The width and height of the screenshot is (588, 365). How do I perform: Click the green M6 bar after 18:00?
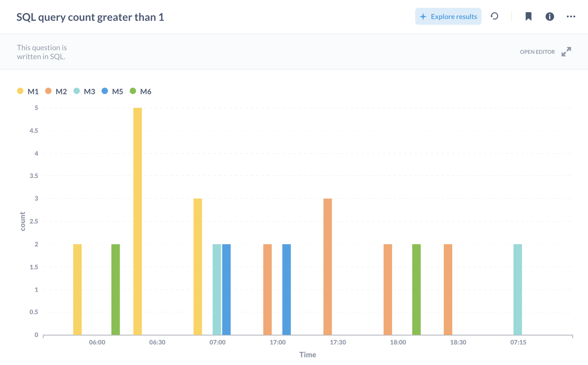(x=416, y=290)
